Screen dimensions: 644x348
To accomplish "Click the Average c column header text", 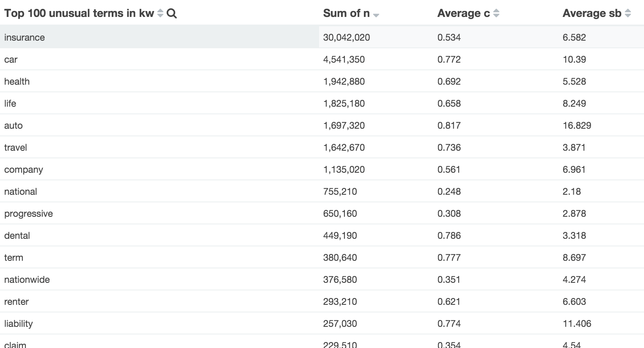I will point(463,14).
